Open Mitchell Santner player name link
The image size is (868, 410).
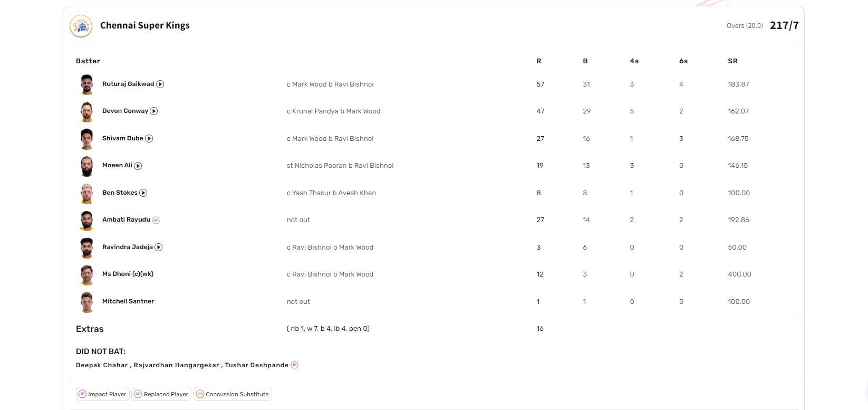tap(128, 301)
